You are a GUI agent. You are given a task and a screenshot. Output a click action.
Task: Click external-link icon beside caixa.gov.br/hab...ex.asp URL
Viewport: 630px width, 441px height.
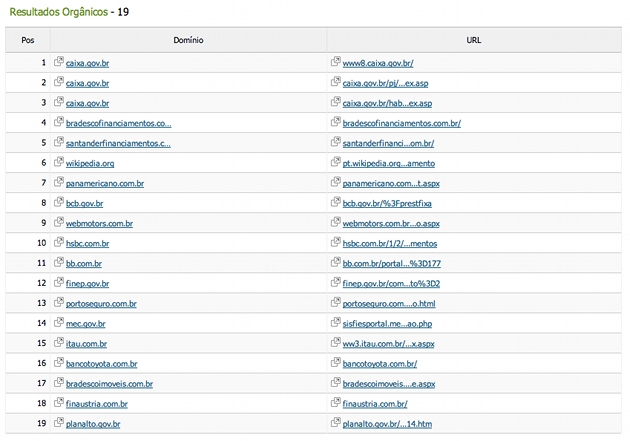tap(336, 102)
